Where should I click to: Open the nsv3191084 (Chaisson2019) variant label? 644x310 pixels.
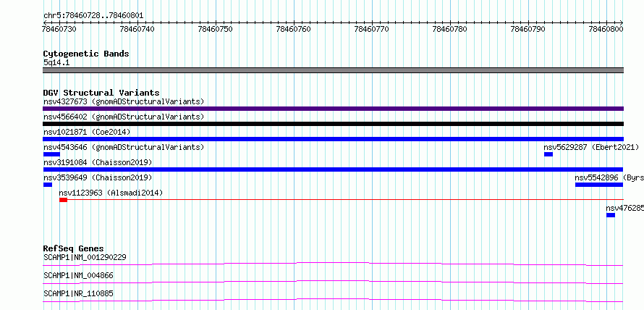click(x=98, y=162)
